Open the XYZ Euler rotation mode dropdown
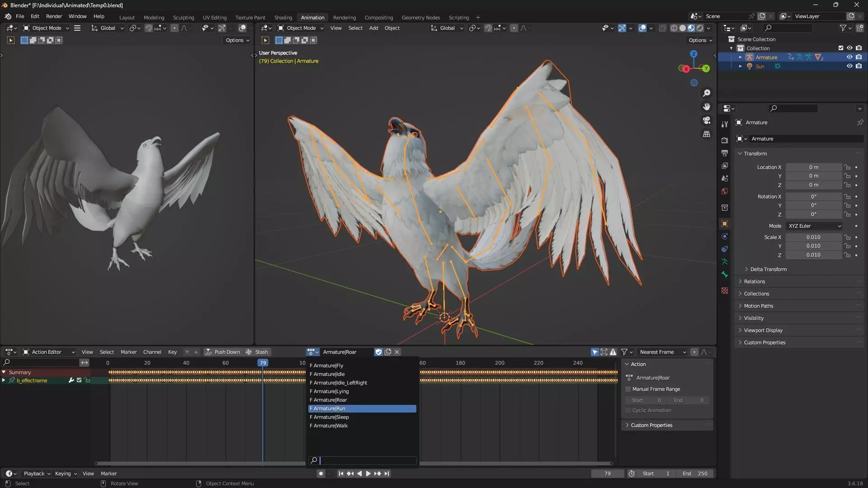This screenshot has height=488, width=868. [814, 226]
